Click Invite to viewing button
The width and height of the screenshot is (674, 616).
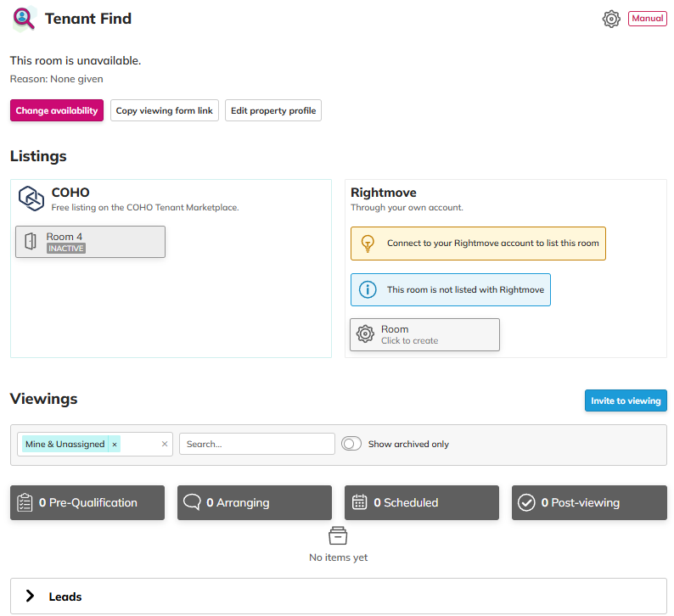coord(626,400)
